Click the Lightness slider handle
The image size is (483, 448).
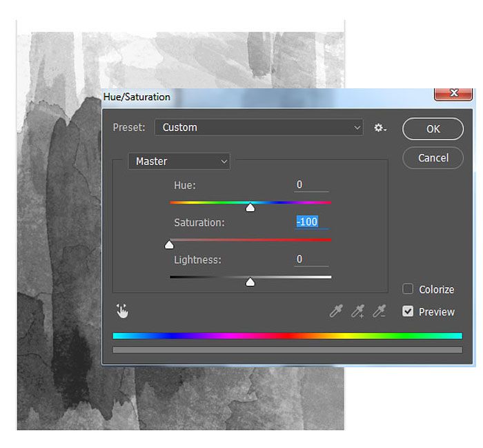[250, 282]
